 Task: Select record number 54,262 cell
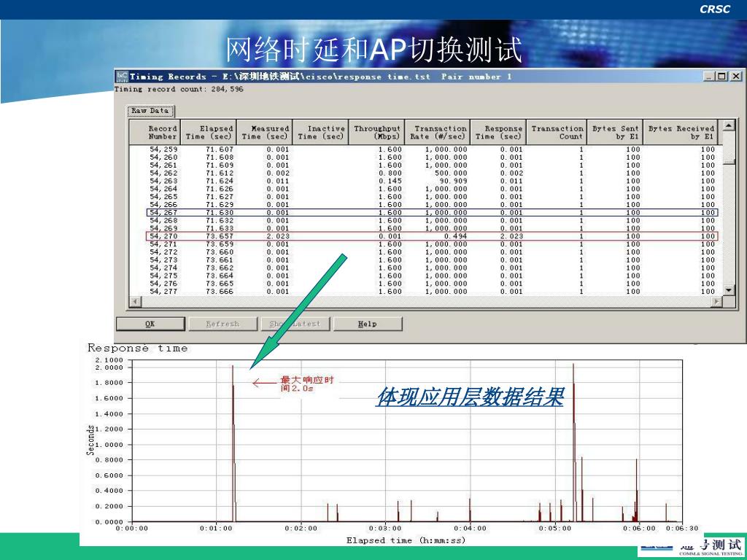[x=163, y=174]
